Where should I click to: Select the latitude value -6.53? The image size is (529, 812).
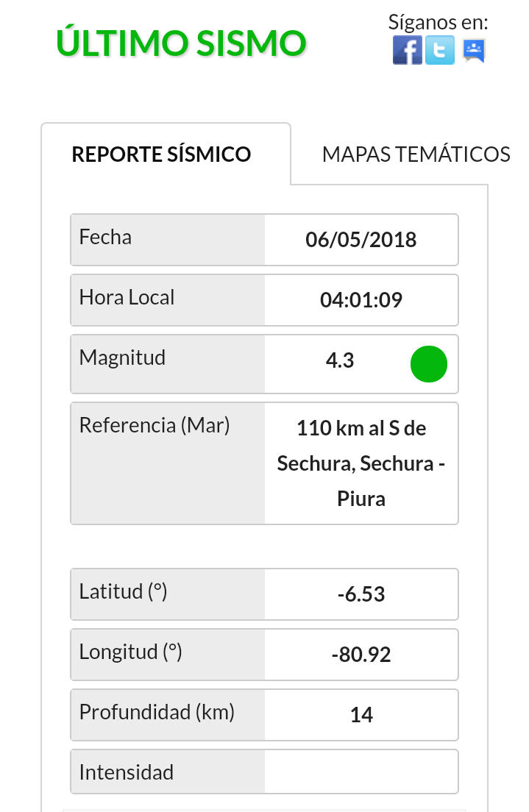[x=361, y=594]
